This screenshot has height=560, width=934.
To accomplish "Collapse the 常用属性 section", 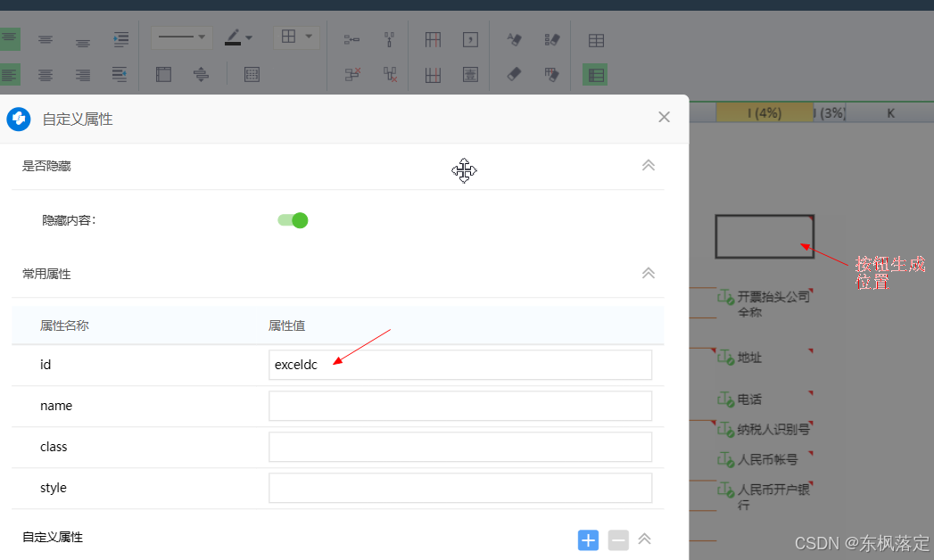I will [649, 273].
